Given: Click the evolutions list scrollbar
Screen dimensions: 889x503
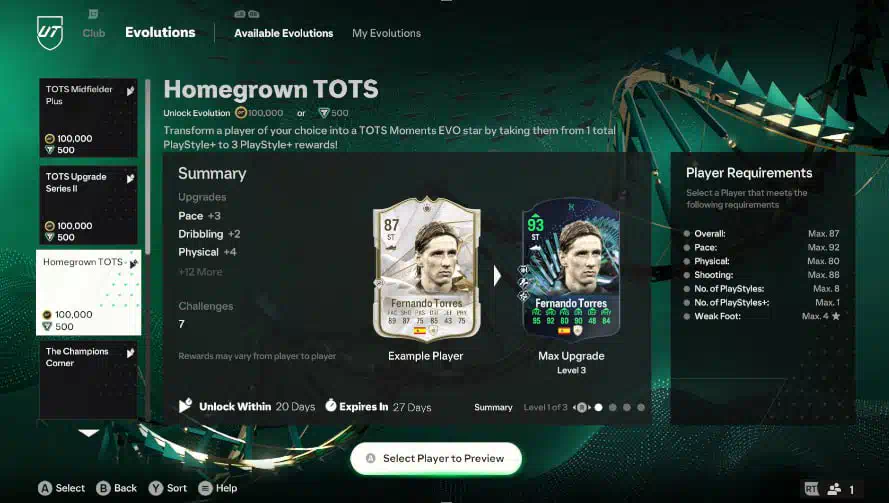Looking at the screenshot, I should point(148,167).
